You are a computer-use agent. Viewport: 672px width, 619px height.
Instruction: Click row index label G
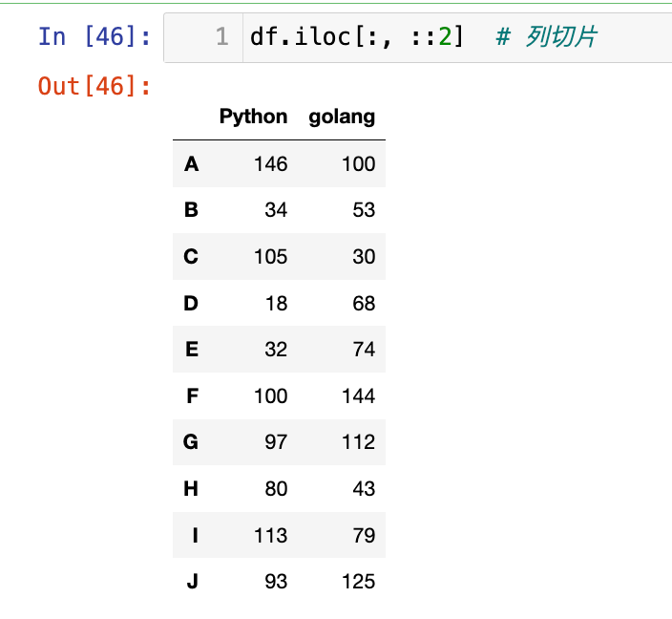(x=191, y=442)
